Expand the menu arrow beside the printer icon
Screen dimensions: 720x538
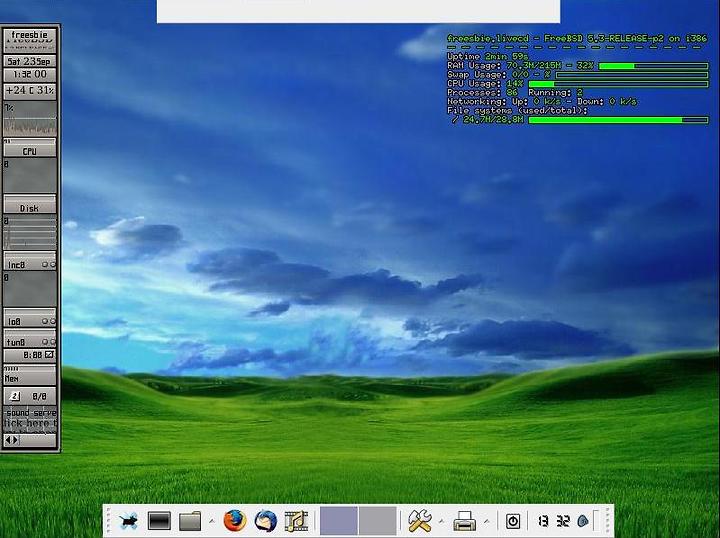486,521
